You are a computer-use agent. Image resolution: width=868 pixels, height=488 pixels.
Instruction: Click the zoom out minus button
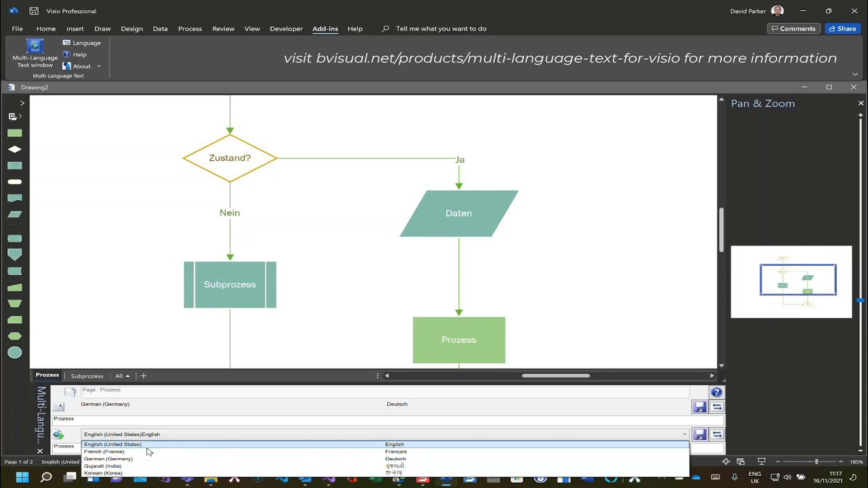pos(777,462)
